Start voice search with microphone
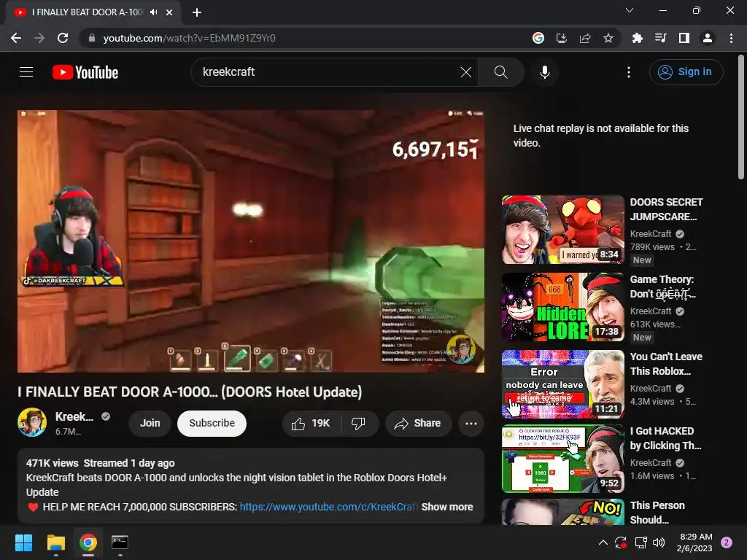The image size is (747, 560). (544, 72)
